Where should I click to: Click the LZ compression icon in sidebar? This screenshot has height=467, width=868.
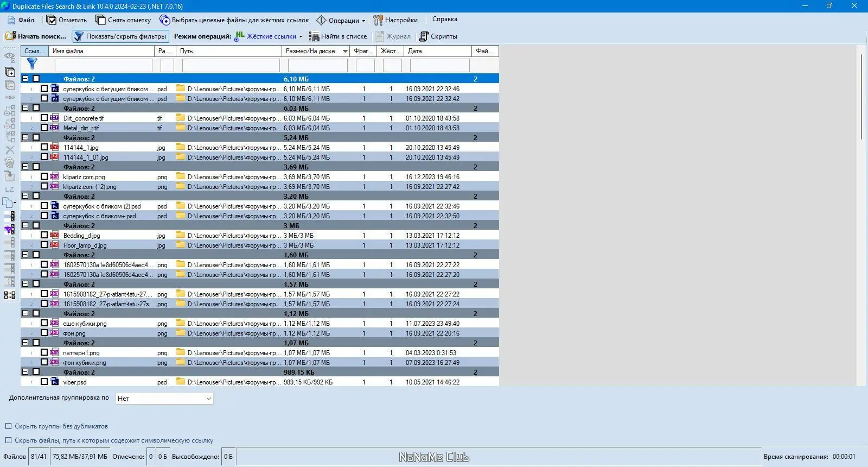pos(10,189)
